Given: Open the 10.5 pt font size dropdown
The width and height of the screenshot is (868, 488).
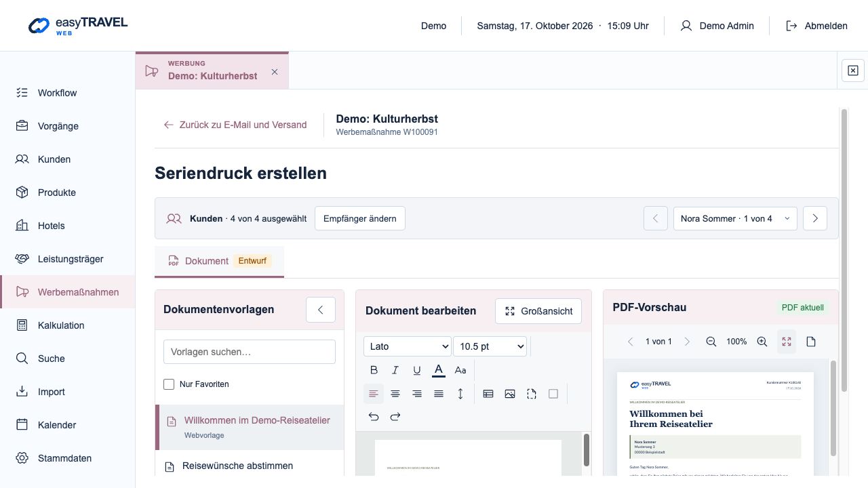Looking at the screenshot, I should (x=490, y=346).
